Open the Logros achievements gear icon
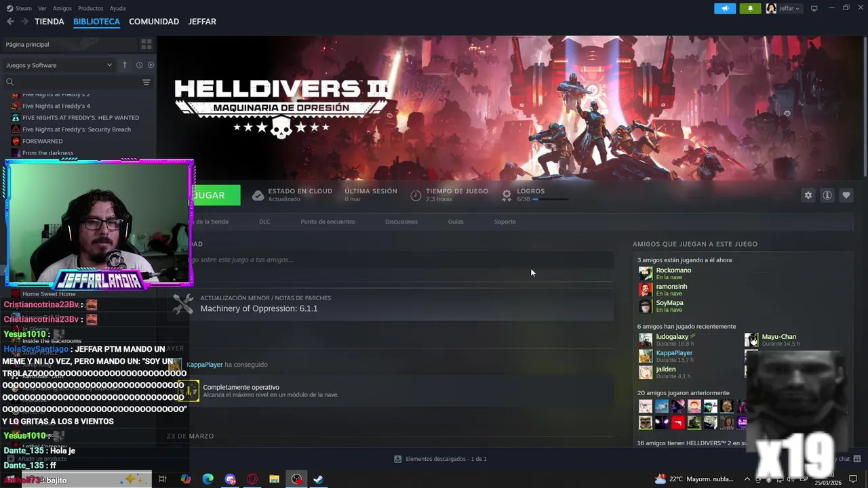The image size is (868, 488). point(507,196)
